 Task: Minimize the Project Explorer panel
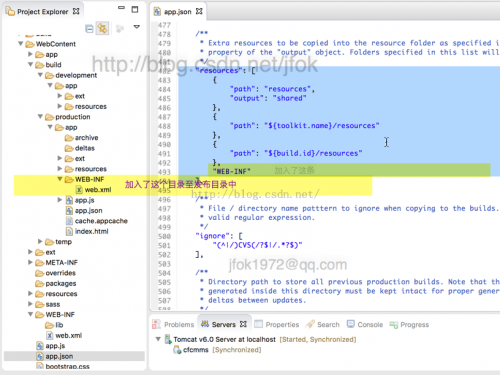coord(122,7)
